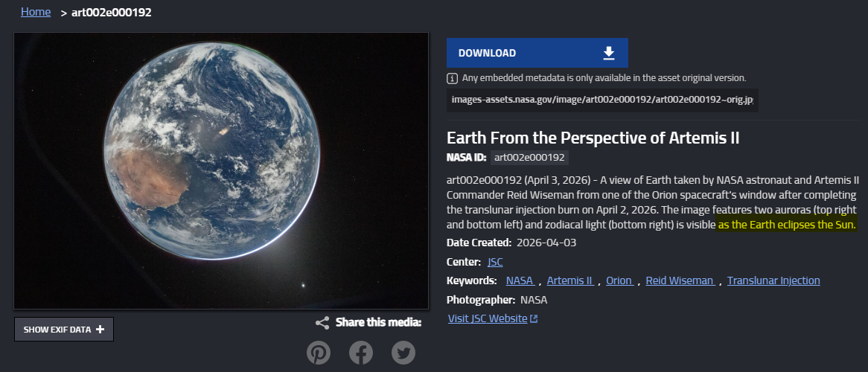This screenshot has width=868, height=372.
Task: Open the Home breadcrumb link
Action: pyautogui.click(x=36, y=12)
